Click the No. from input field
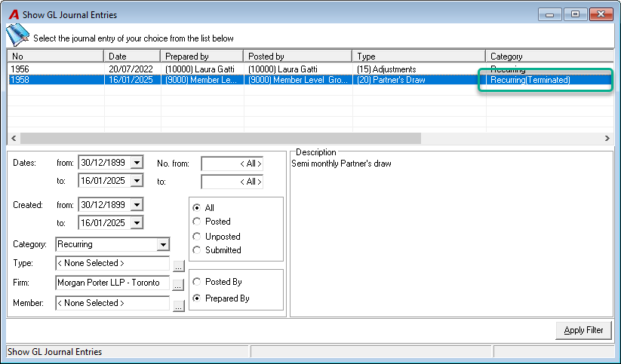Viewport: 621px width, 364px height. [x=232, y=164]
